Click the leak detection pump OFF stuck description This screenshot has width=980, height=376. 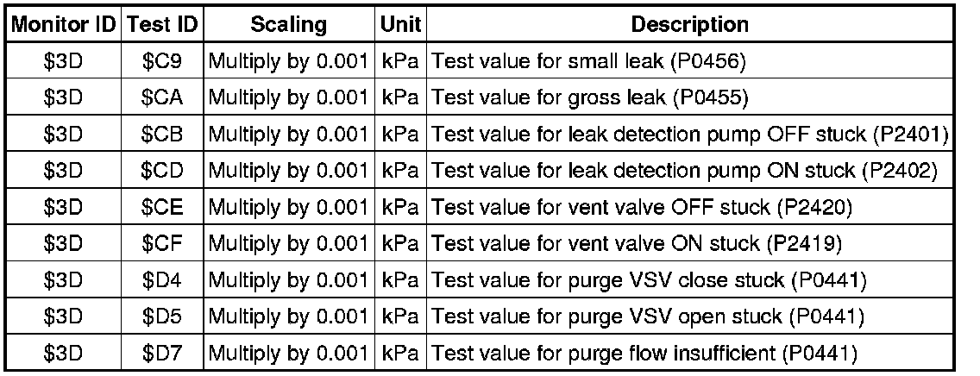point(690,135)
